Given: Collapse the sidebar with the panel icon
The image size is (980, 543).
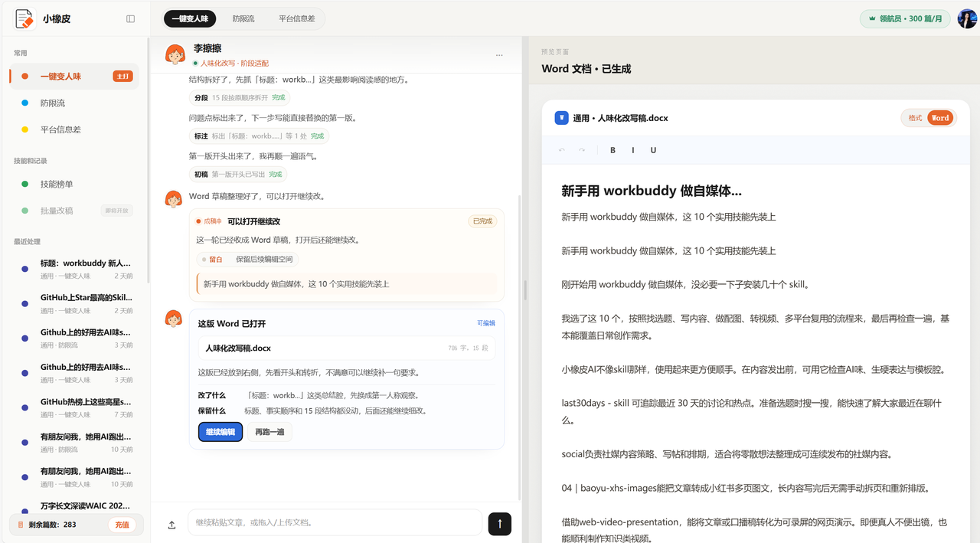Looking at the screenshot, I should [131, 19].
